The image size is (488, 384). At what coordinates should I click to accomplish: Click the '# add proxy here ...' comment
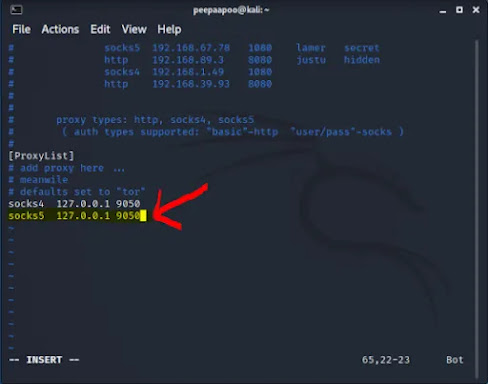[67, 168]
